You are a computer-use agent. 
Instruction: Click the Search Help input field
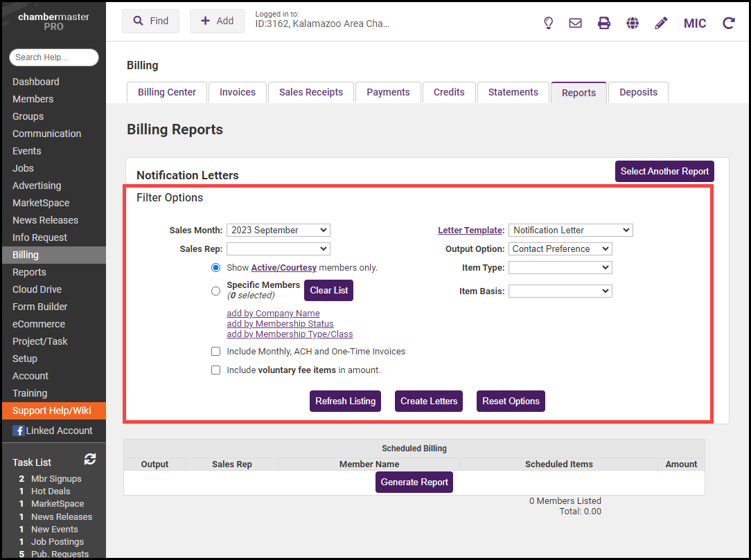[54, 57]
